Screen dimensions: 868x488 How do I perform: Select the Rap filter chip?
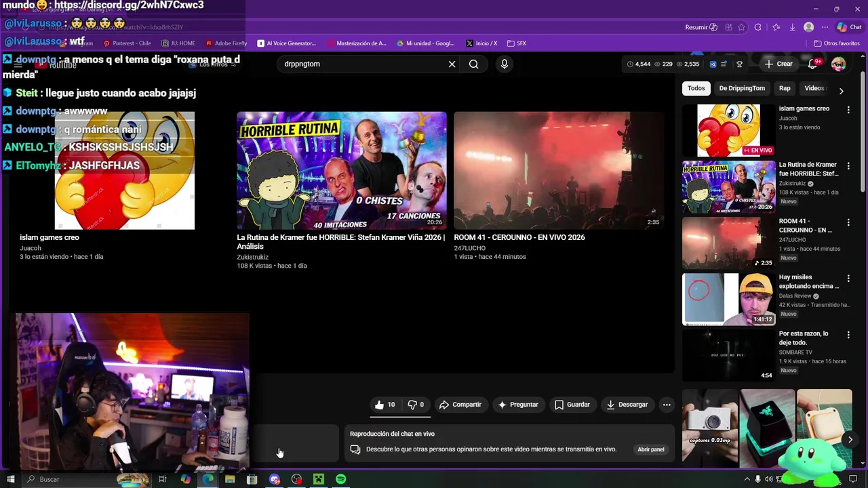coord(785,88)
